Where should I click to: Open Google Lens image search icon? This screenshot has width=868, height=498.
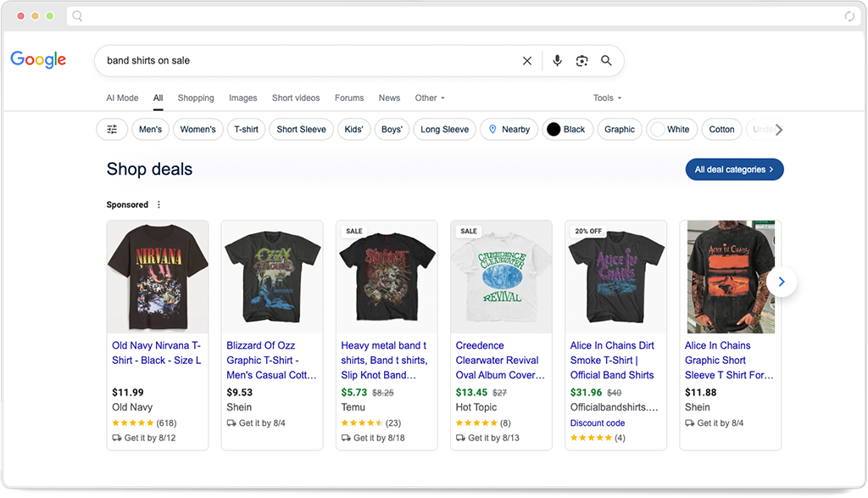click(581, 61)
